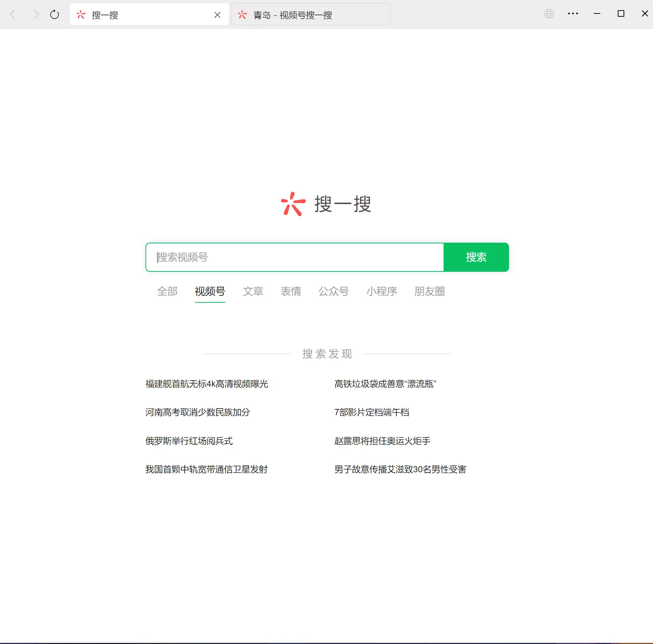Open 福建舰首航无标4k高清视频曝光 suggestion
Image resolution: width=653 pixels, height=644 pixels.
click(x=207, y=384)
